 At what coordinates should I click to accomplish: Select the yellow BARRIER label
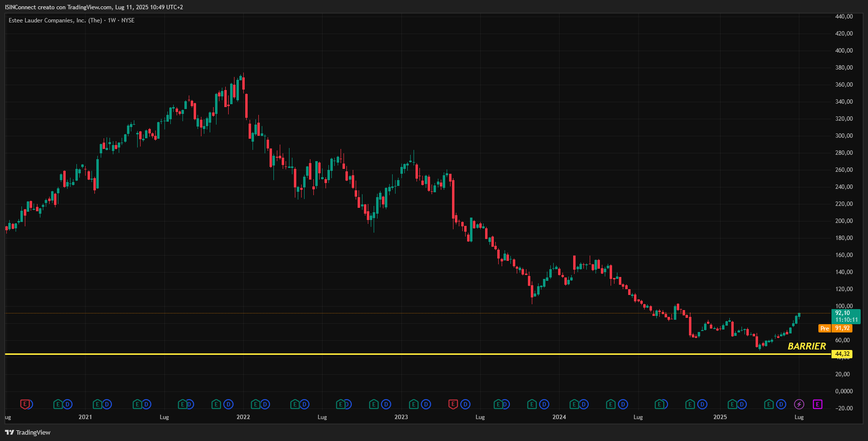point(807,346)
